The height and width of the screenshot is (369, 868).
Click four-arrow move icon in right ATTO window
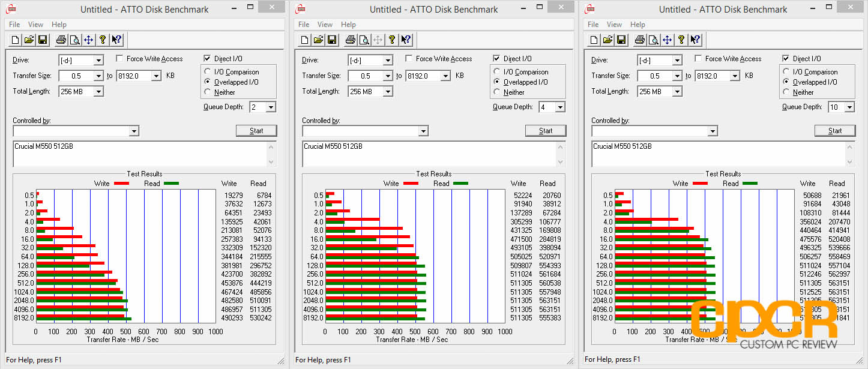[x=667, y=40]
